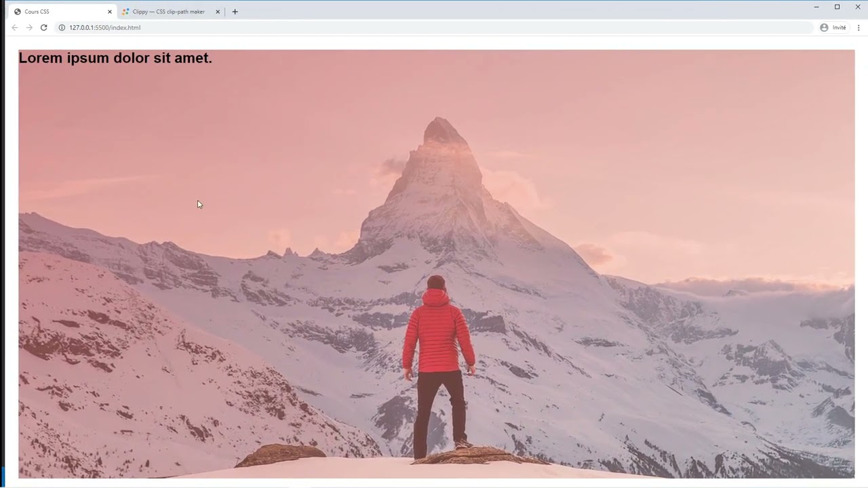Go forward to next page
Screen dimensions: 868x488
click(29, 28)
